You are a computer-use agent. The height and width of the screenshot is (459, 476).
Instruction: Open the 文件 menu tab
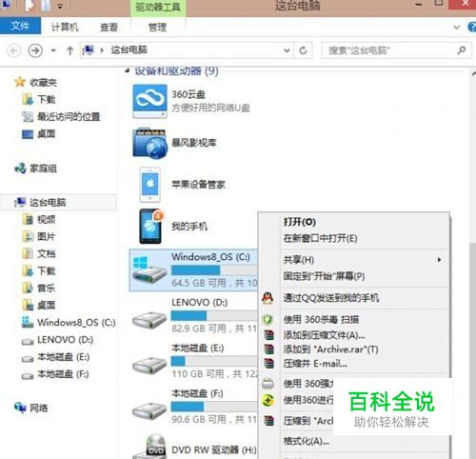20,26
